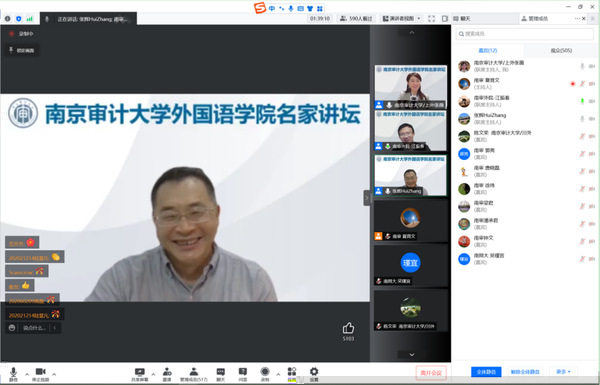The height and width of the screenshot is (385, 600).
Task: Mute the microphone in the bottom toolbar
Action: tap(13, 374)
